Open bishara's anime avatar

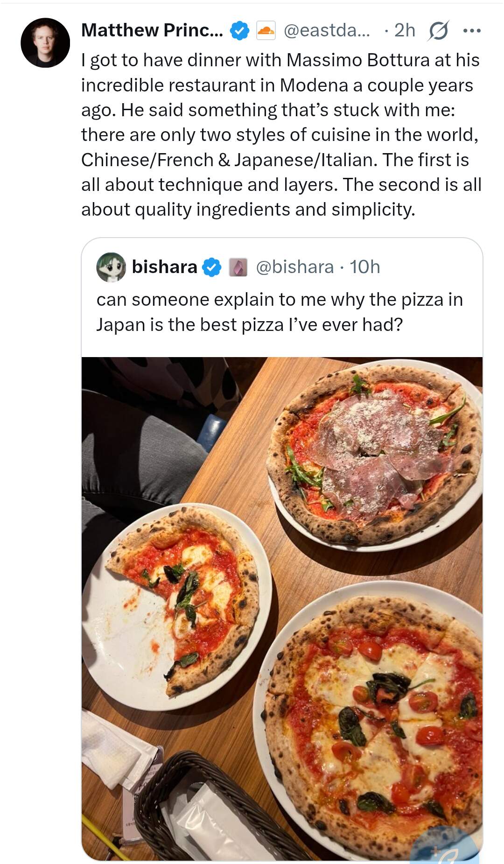111,267
